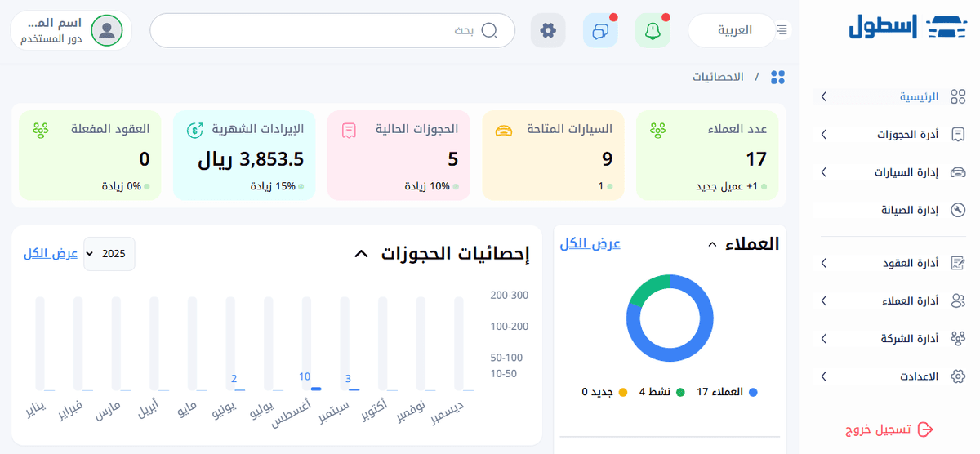Click عرض الكل link in العملاء panel
This screenshot has width=980, height=454.
(590, 243)
